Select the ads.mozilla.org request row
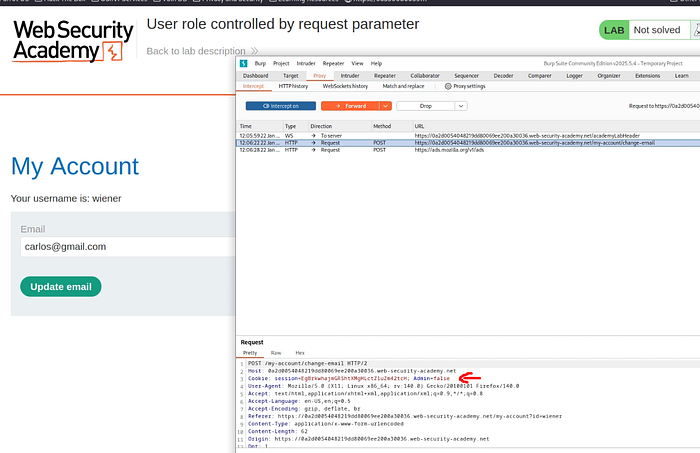Screen dimensions: 700x453 pyautogui.click(x=468, y=150)
